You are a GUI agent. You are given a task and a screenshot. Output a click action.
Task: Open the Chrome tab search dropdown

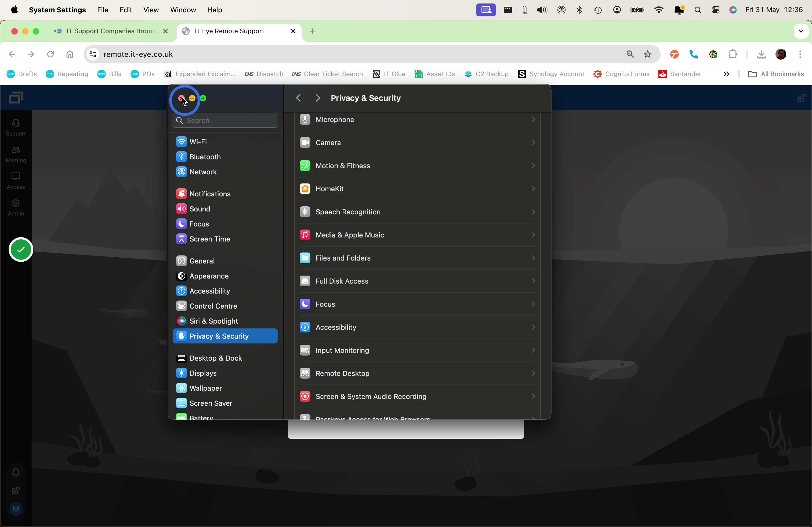tap(801, 31)
